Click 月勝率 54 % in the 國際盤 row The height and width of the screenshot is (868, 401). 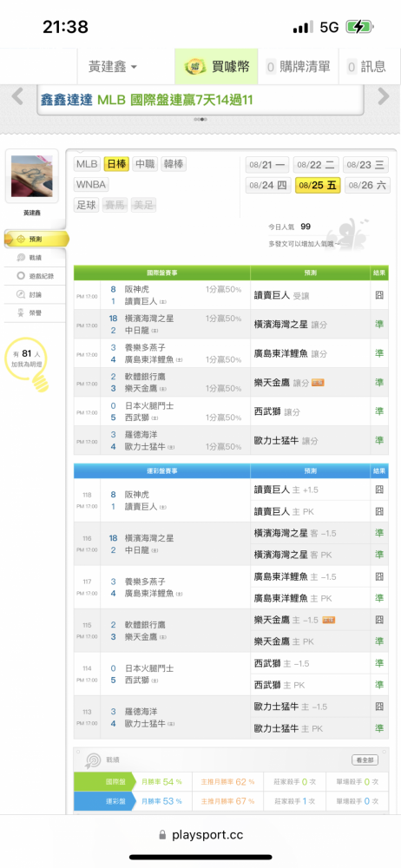[x=161, y=782]
